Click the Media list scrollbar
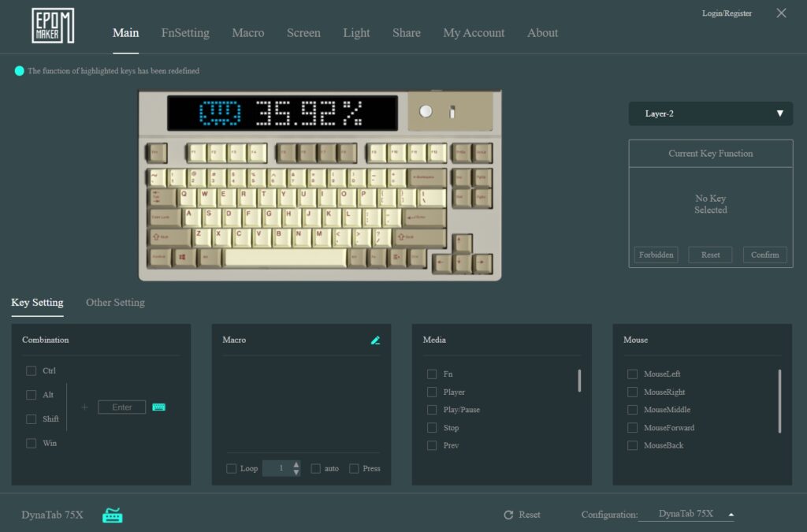The image size is (807, 532). 579,381
